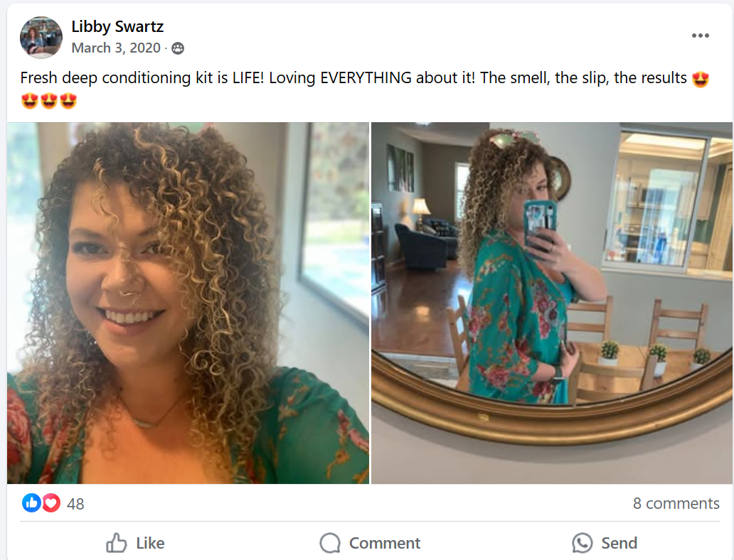Click the heart-eyes emoji after "the results"
This screenshot has width=734, height=560.
[701, 78]
